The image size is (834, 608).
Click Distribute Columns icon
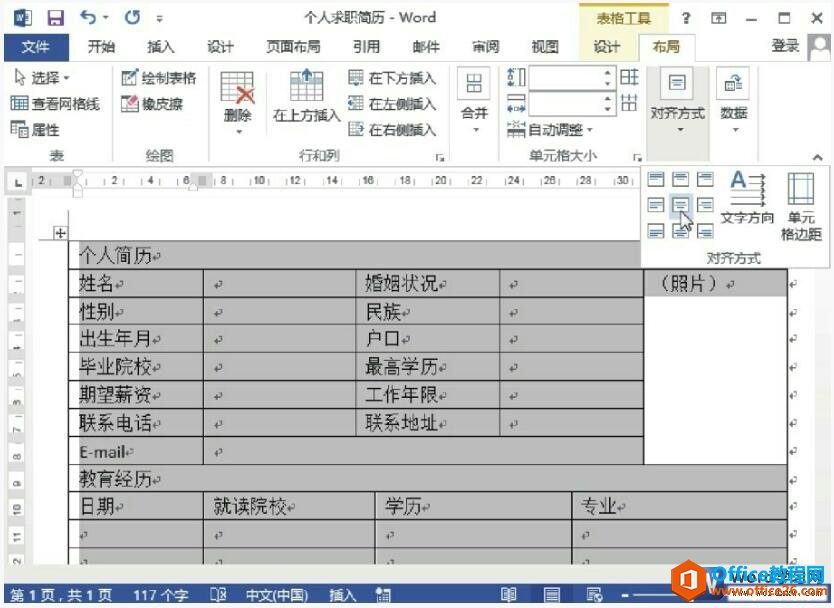click(x=629, y=102)
